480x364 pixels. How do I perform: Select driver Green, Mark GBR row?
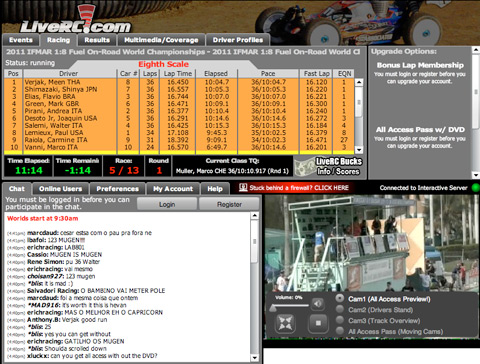pos(179,104)
